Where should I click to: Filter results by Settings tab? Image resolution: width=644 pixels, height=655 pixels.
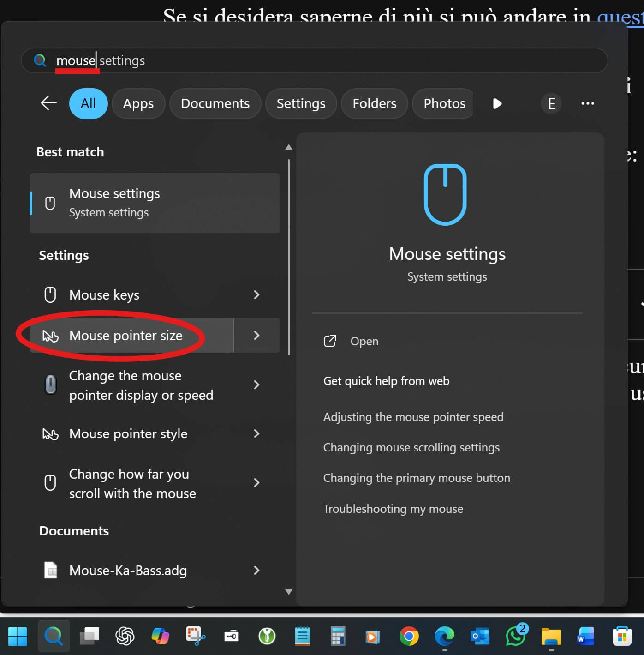pos(301,103)
